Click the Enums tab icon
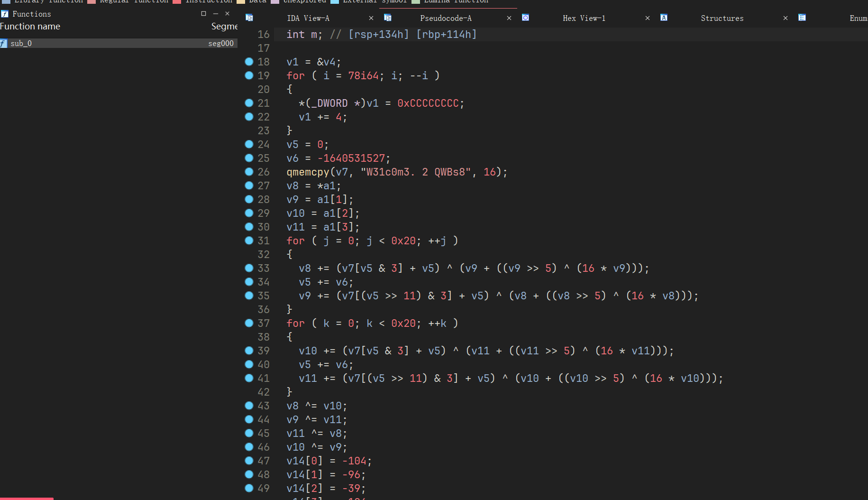 tap(802, 18)
